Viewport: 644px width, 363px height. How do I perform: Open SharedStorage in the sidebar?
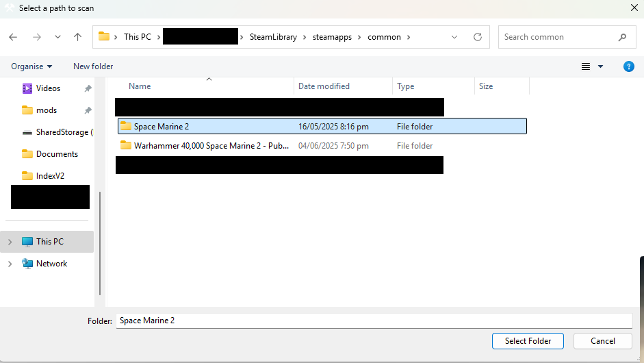click(57, 132)
